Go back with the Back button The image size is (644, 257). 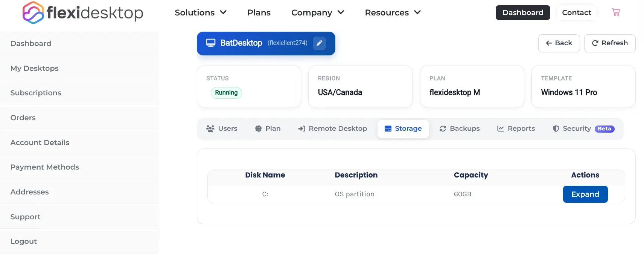point(559,43)
